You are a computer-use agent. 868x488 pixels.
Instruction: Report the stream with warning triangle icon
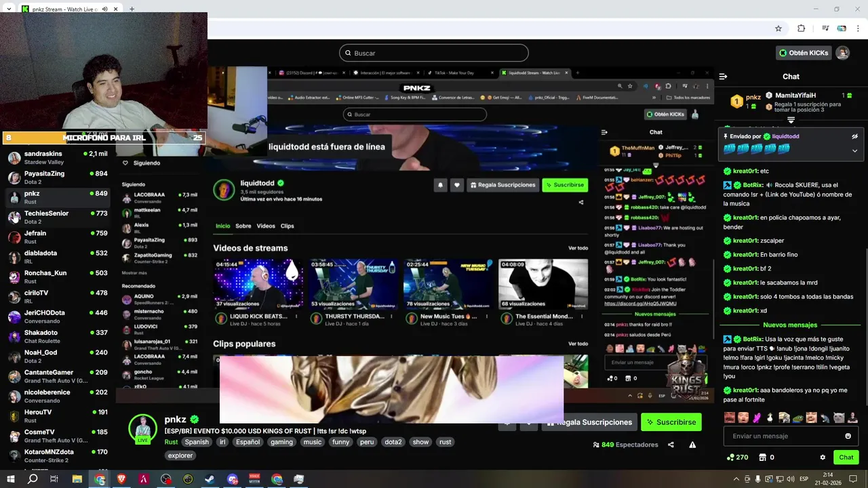tap(692, 445)
